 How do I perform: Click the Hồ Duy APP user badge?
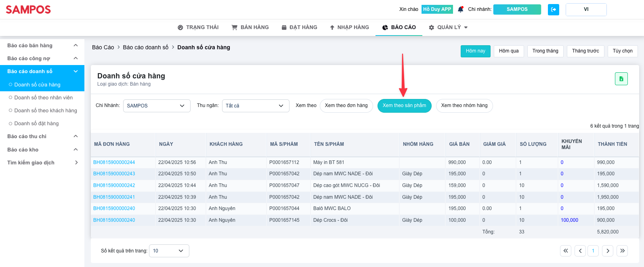pyautogui.click(x=437, y=9)
